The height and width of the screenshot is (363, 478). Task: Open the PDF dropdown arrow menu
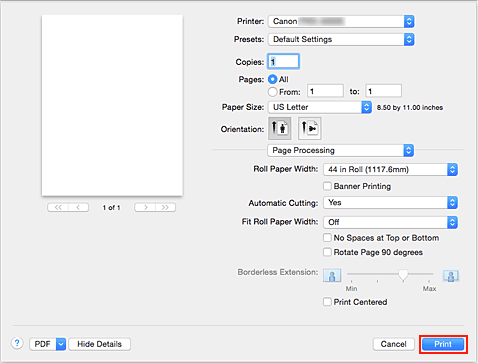[x=61, y=344]
